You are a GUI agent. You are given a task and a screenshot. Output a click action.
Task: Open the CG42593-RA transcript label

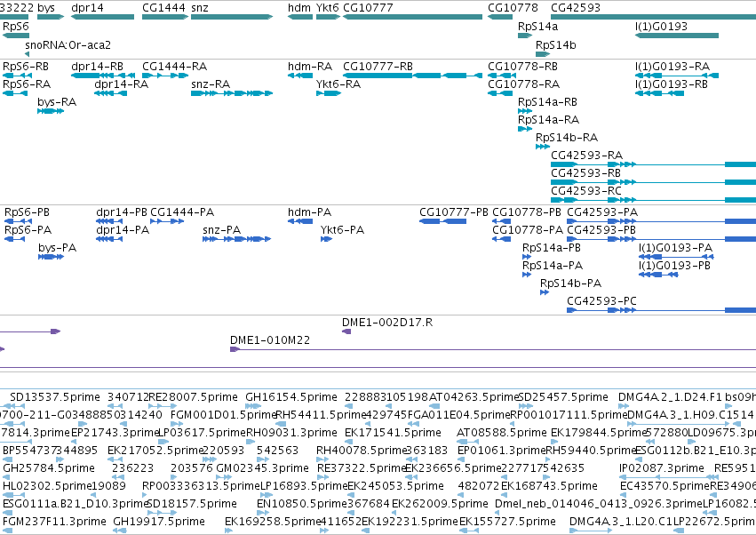[x=587, y=155]
